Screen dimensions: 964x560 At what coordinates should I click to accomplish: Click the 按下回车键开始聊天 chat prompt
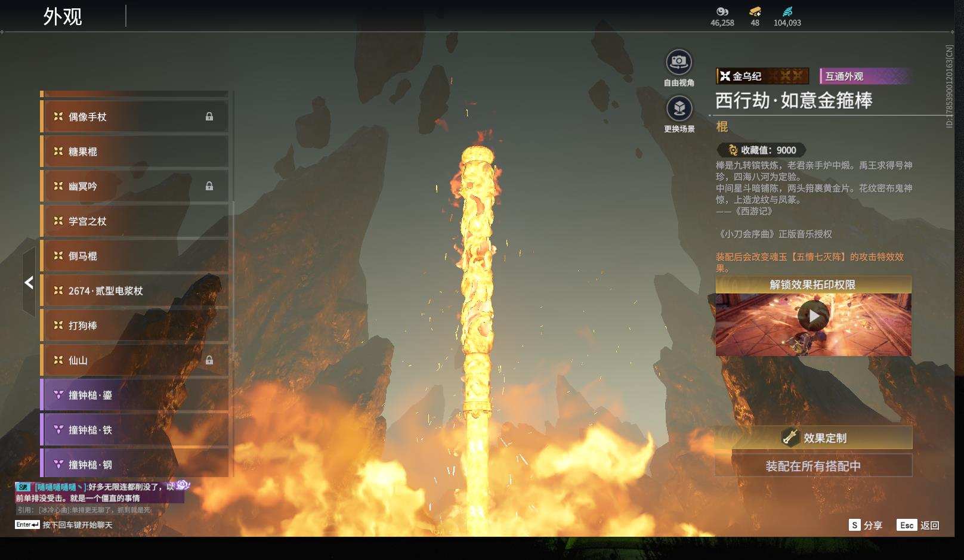click(x=77, y=525)
